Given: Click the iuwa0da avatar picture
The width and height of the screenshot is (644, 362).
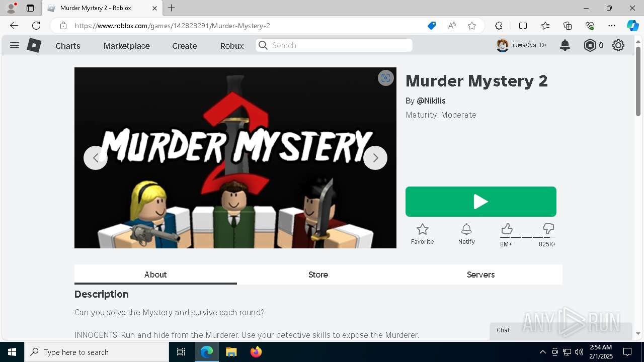Looking at the screenshot, I should [502, 45].
